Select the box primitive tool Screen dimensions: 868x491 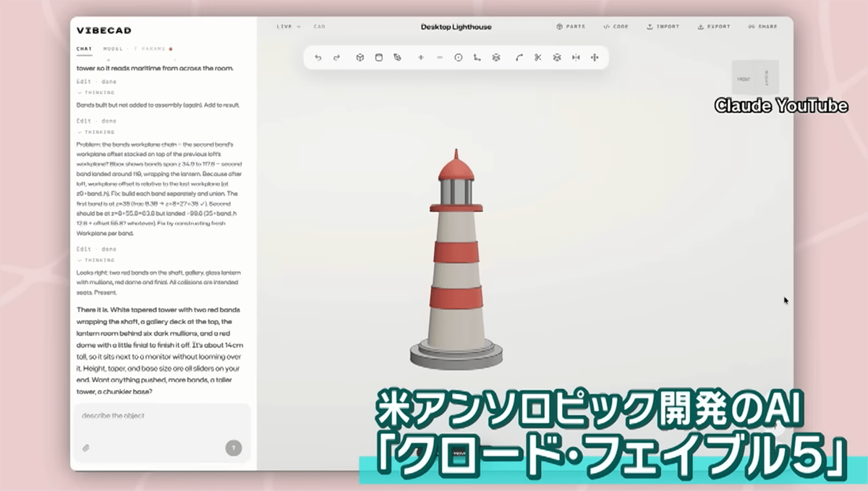click(x=359, y=57)
